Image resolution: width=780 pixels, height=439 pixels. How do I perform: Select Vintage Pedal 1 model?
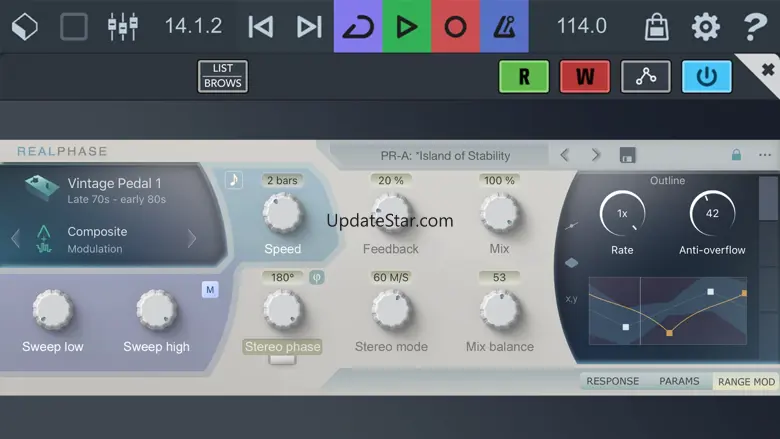(x=117, y=190)
